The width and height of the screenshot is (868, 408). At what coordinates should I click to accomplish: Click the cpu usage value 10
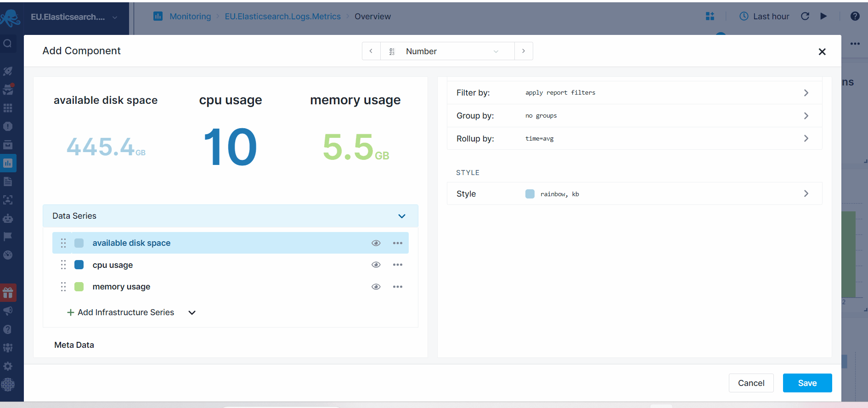[x=230, y=147]
